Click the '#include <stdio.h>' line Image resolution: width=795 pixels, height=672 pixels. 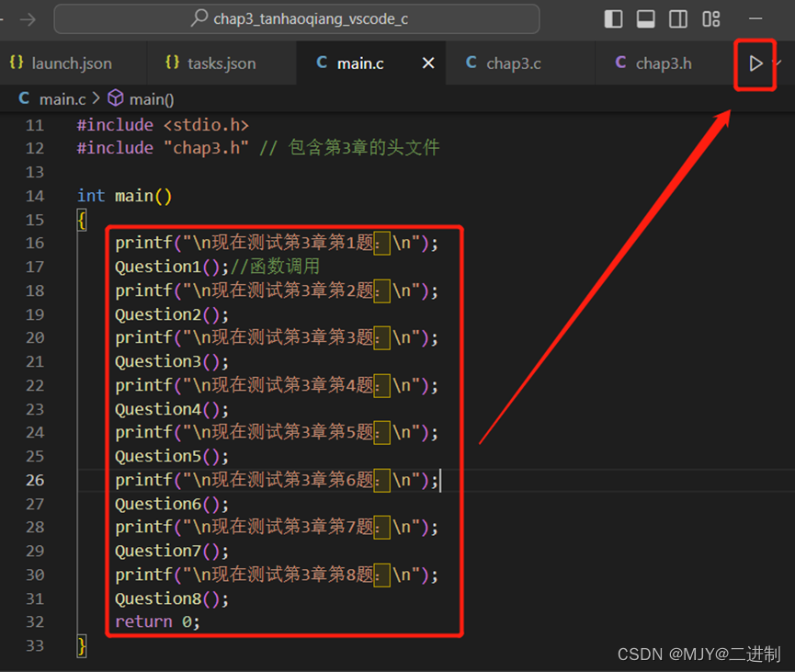click(x=163, y=125)
